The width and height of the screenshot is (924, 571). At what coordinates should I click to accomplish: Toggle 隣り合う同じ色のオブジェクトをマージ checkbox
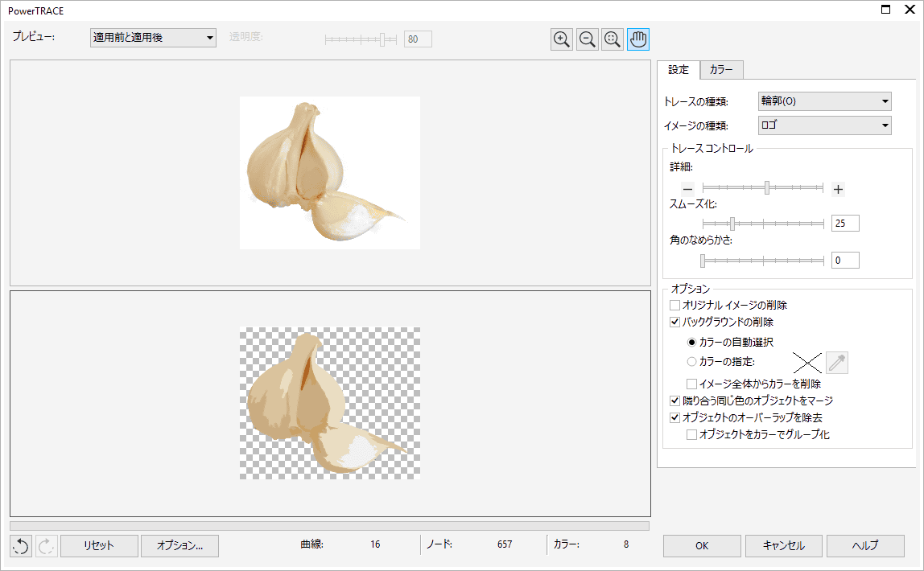coord(674,401)
